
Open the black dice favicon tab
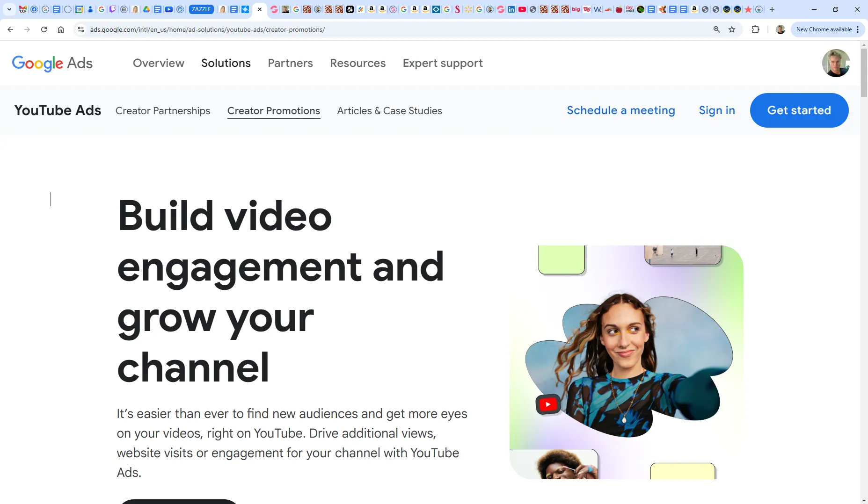[x=350, y=9]
